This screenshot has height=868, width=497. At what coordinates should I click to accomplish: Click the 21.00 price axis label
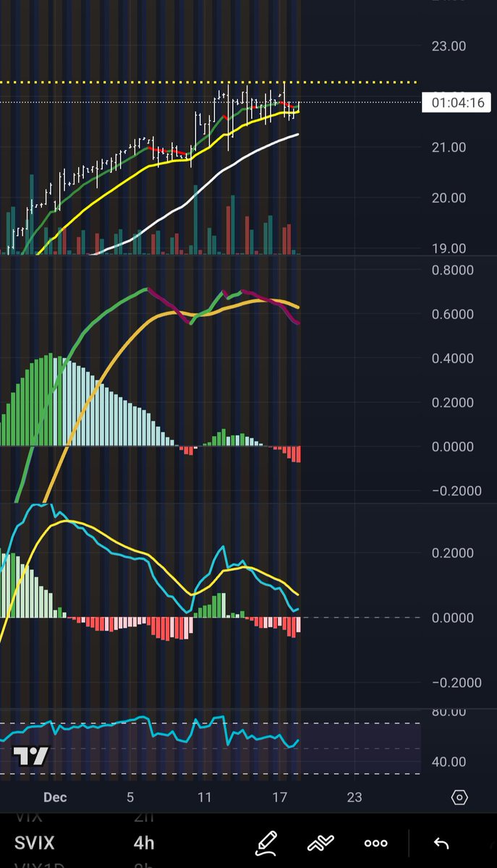click(449, 147)
